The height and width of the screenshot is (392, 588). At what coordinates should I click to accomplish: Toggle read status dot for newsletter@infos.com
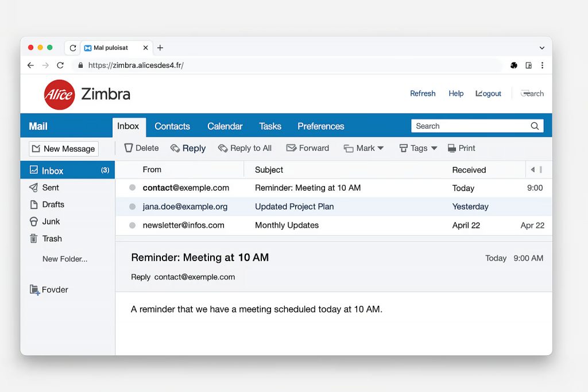[132, 226]
